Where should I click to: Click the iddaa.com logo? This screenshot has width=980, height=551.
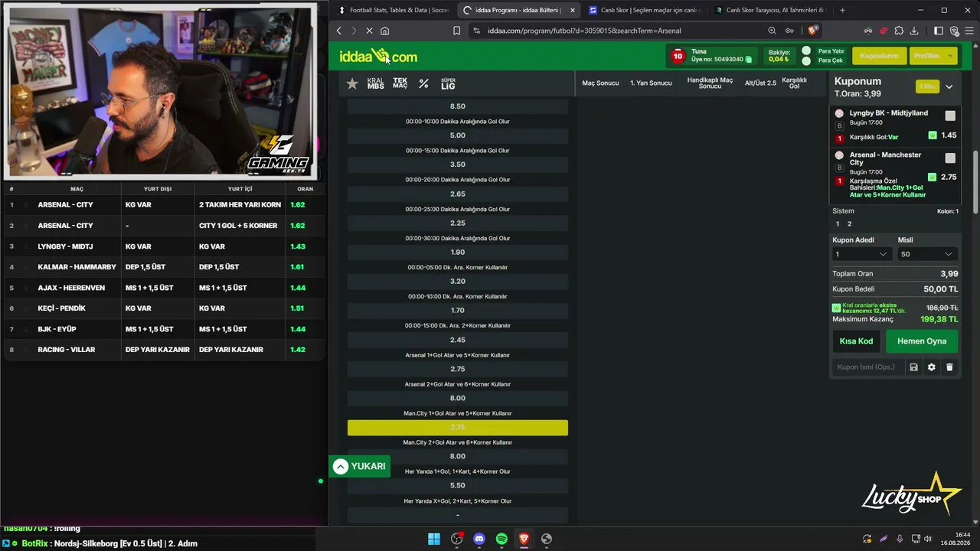pos(378,57)
